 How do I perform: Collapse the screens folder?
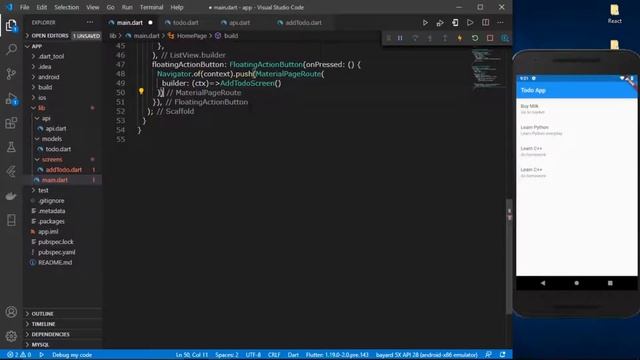point(62,160)
